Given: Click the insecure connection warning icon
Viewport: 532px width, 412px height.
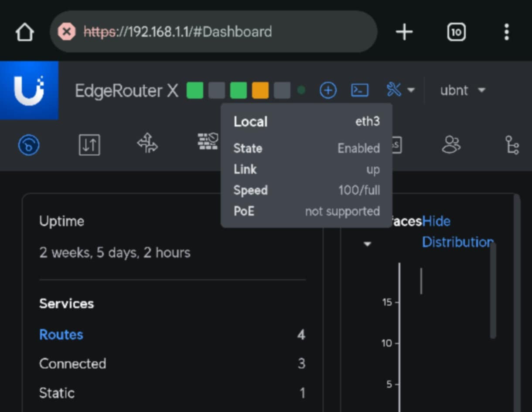Looking at the screenshot, I should point(66,31).
